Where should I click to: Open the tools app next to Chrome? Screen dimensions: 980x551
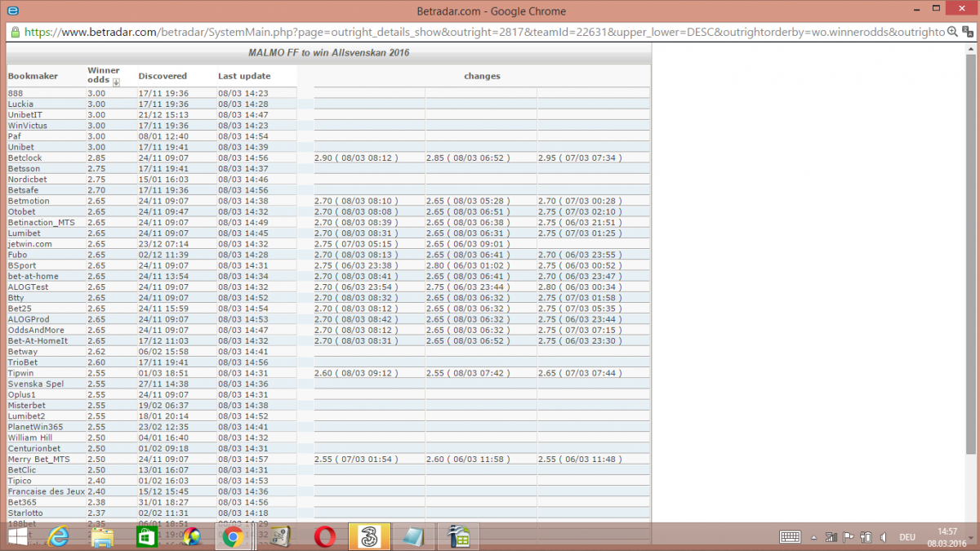[x=279, y=536]
